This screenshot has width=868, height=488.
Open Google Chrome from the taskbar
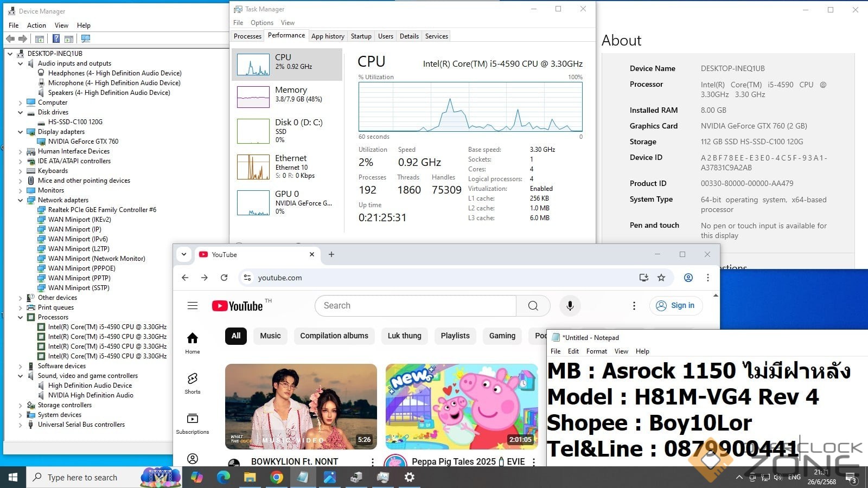[277, 477]
